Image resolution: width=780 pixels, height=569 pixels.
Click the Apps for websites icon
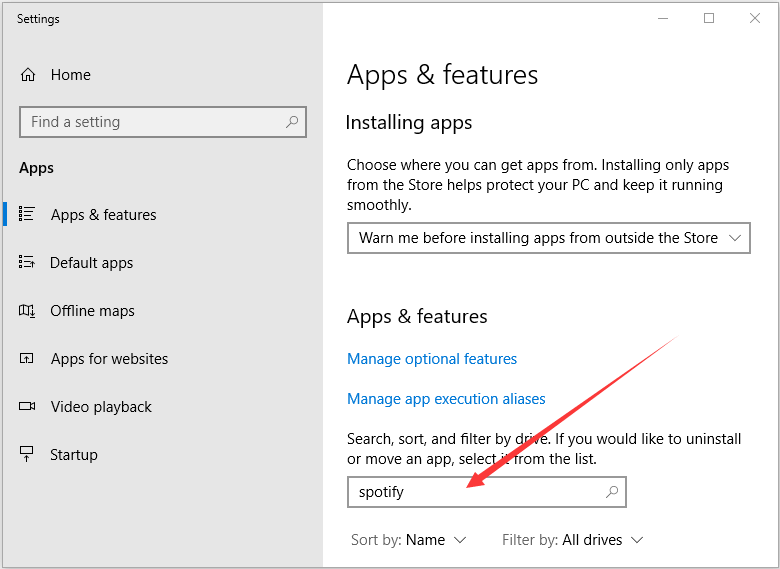tap(26, 358)
